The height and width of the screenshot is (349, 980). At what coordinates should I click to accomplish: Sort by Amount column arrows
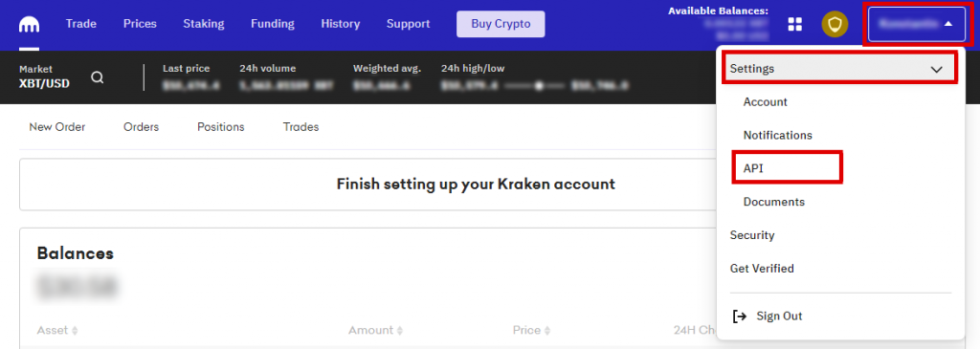tap(400, 330)
